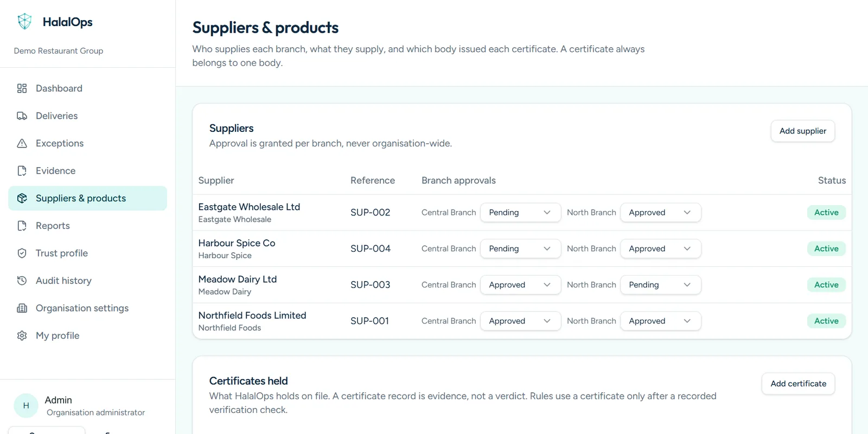The image size is (868, 434).
Task: Click the Meadow Dairy Ltd supplier name
Action: pos(238,279)
